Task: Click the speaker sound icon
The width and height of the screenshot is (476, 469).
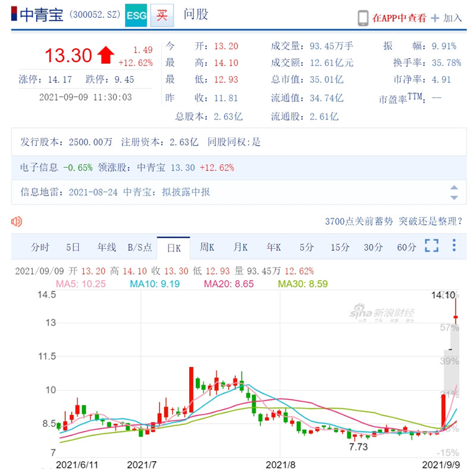Action: [17, 222]
